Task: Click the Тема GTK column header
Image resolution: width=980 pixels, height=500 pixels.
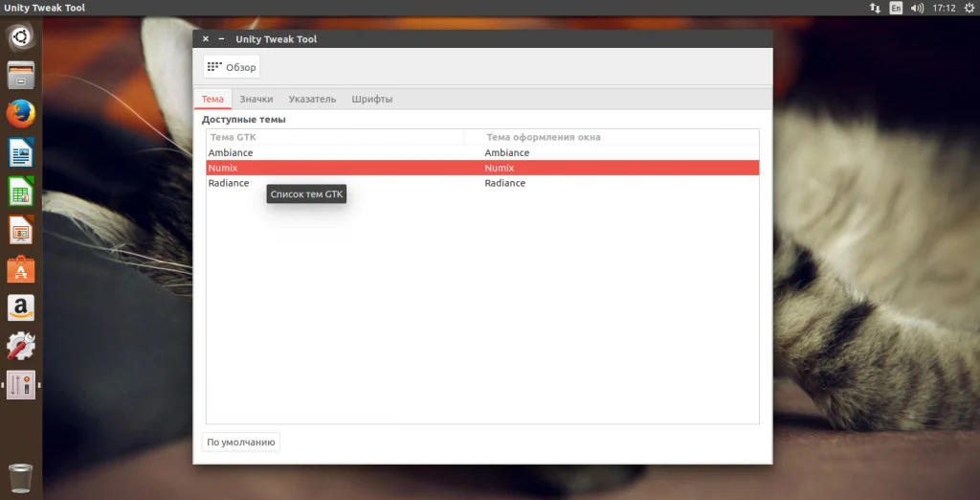Action: point(336,137)
